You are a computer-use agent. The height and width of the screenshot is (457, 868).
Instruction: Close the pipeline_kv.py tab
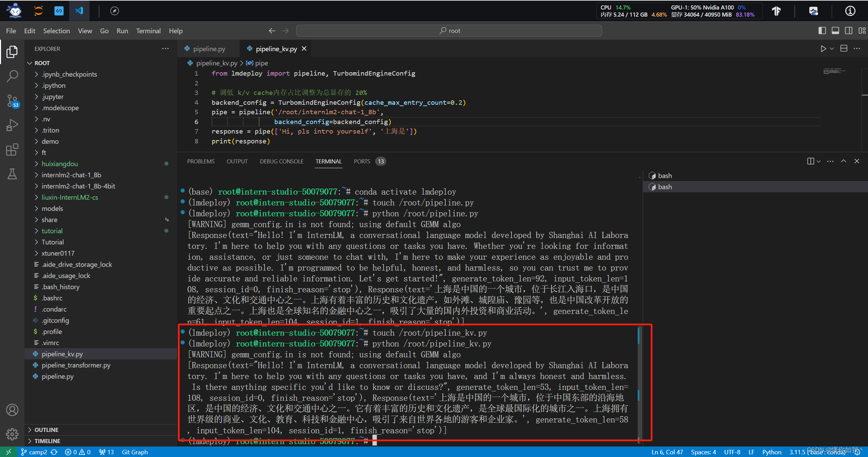pos(304,49)
